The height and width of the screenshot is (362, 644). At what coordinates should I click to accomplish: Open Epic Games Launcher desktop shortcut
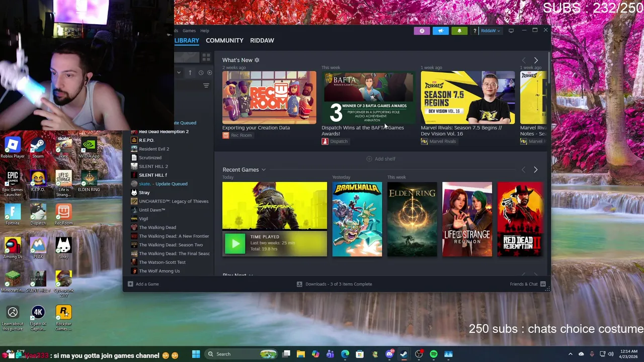point(13,184)
